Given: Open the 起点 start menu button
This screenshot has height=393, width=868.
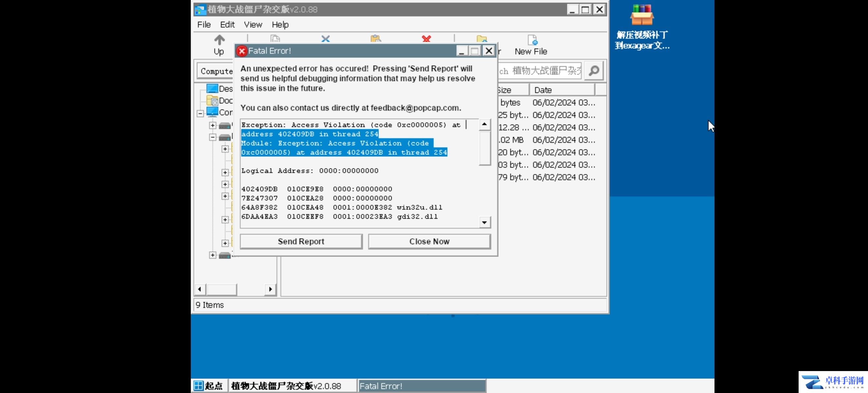Looking at the screenshot, I should (x=209, y=385).
